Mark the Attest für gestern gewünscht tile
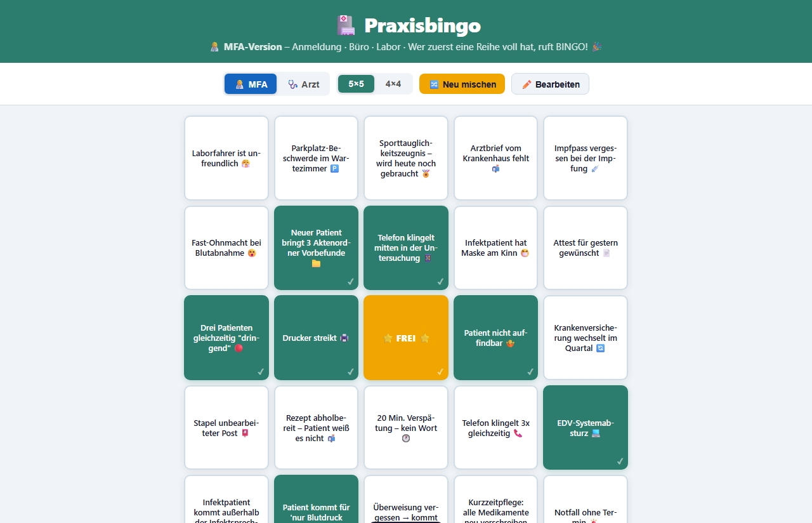 pyautogui.click(x=586, y=248)
